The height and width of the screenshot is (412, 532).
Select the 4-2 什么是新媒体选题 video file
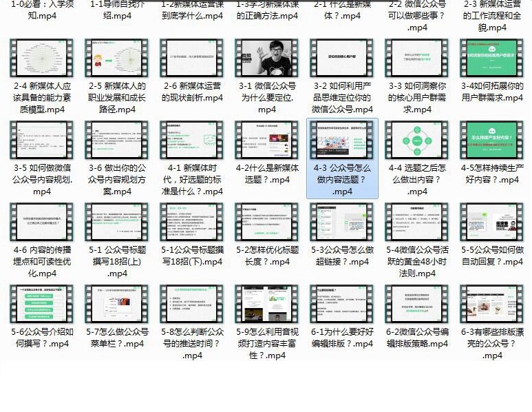tap(267, 141)
